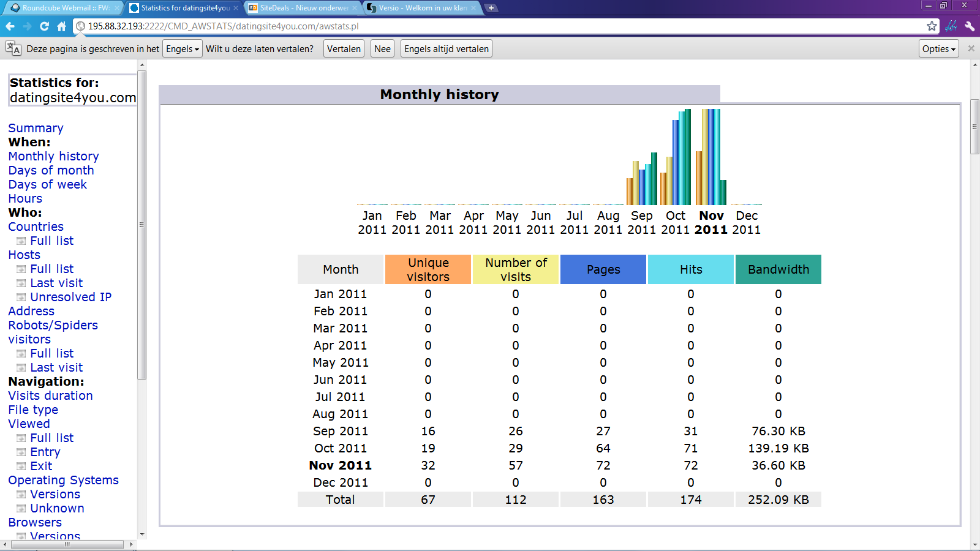Viewport: 980px width, 551px height.
Task: Click the extension icon beside the wrench
Action: pyautogui.click(x=951, y=26)
